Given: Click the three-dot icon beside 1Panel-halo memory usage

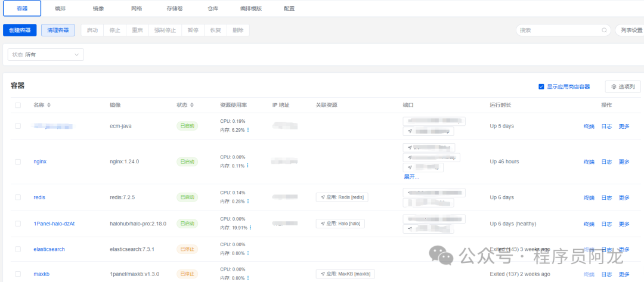Looking at the screenshot, I should [x=250, y=228].
